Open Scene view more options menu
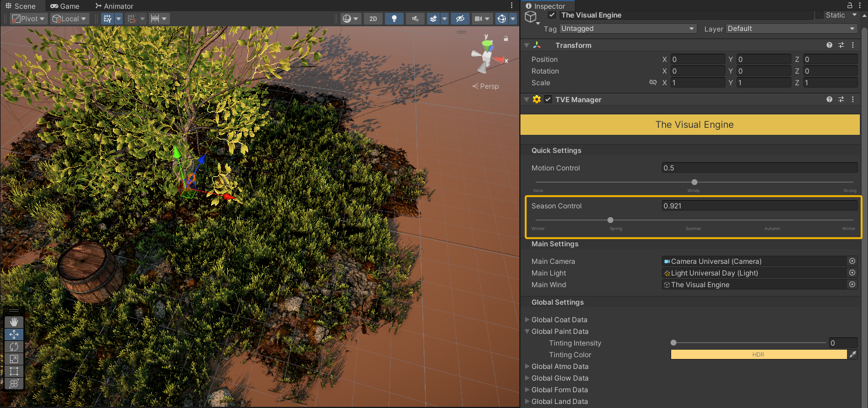The height and width of the screenshot is (408, 868). (x=512, y=6)
